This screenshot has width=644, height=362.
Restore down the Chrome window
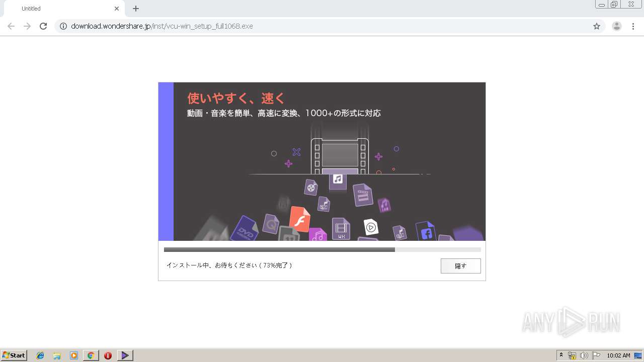coord(614,5)
